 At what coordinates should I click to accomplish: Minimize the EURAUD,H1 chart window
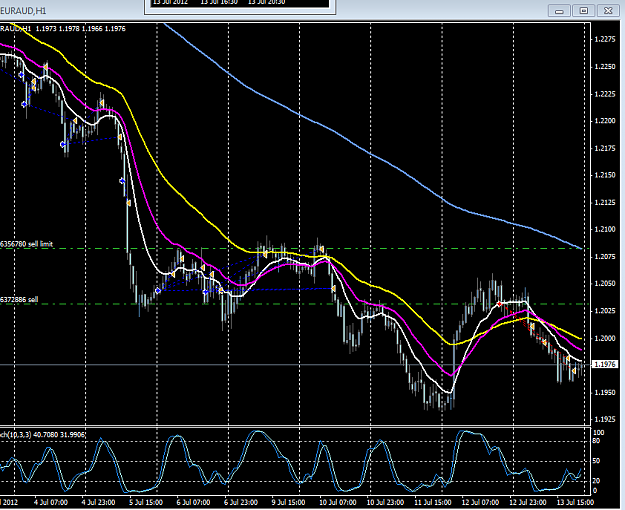tap(559, 11)
